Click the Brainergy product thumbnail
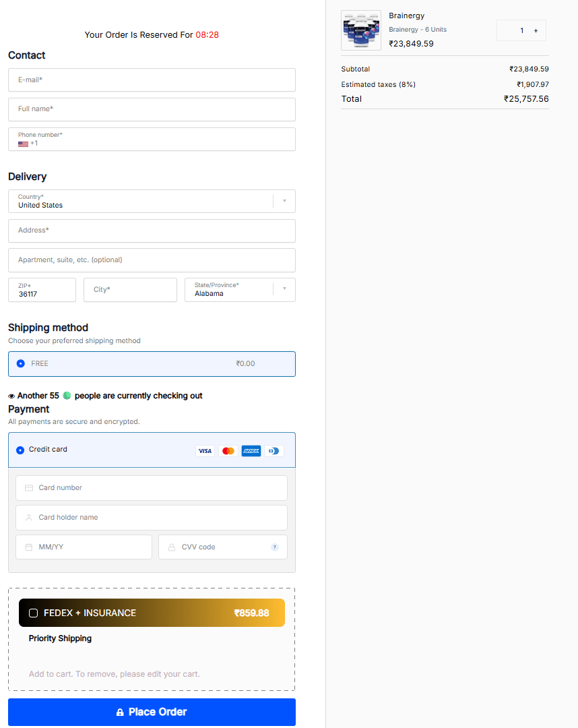Image resolution: width=578 pixels, height=728 pixels. click(x=361, y=30)
